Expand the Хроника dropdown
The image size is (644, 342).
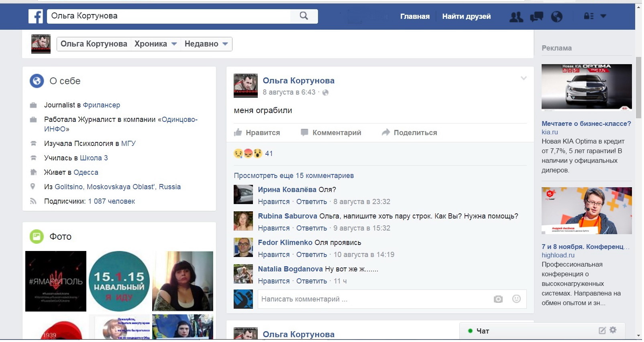click(x=155, y=44)
